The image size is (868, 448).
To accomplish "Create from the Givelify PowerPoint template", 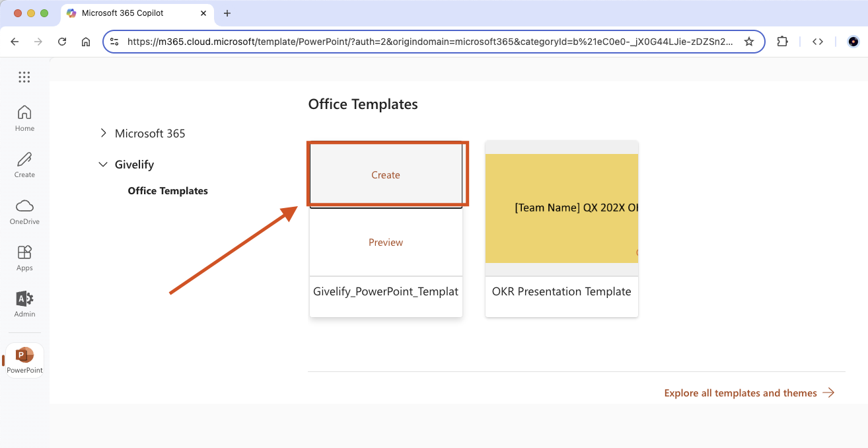I will (386, 175).
